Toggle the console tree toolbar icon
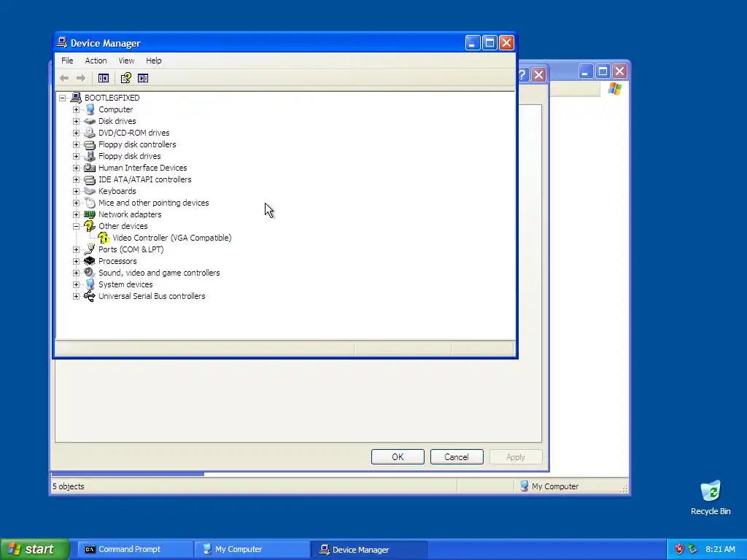747x560 pixels. click(x=104, y=78)
